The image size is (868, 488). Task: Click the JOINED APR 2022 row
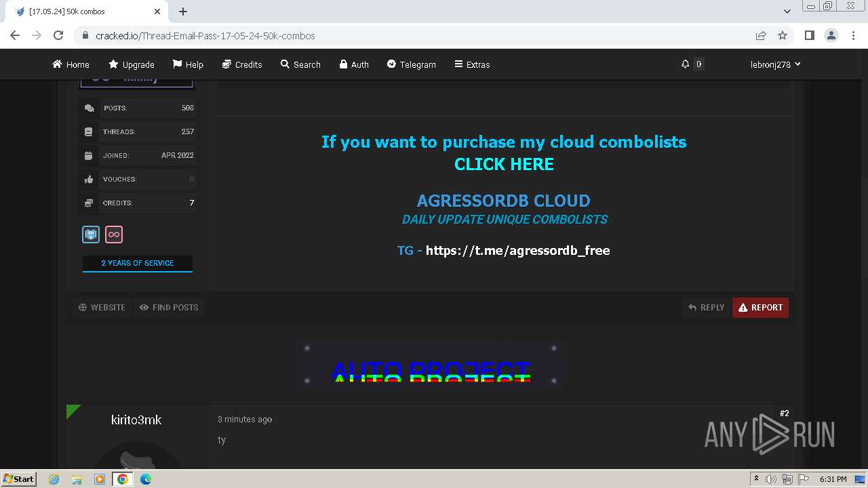click(x=138, y=155)
